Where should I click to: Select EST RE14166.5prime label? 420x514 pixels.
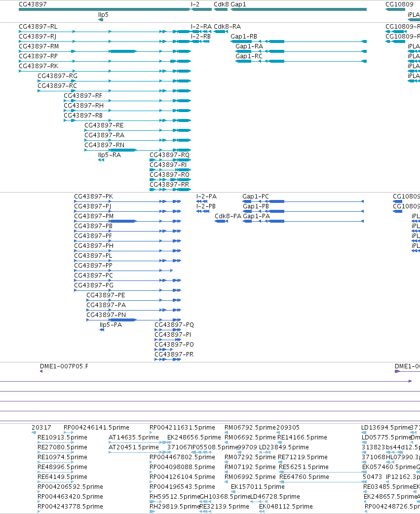(x=302, y=437)
